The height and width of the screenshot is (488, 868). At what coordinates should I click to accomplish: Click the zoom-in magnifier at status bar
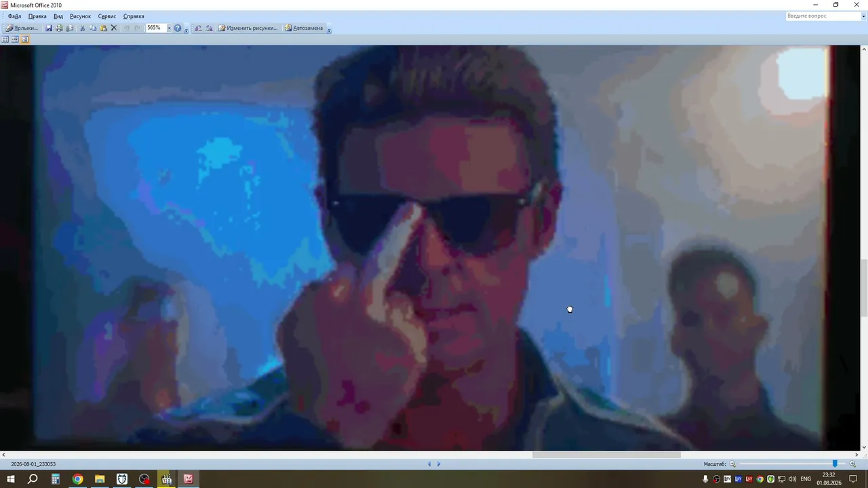(x=852, y=464)
